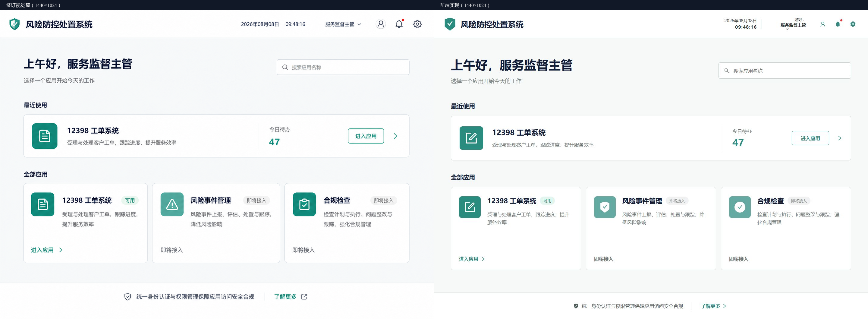Click 合规检查 checkmark circle icon, right implementation
Image resolution: width=868 pixels, height=319 pixels.
point(740,207)
